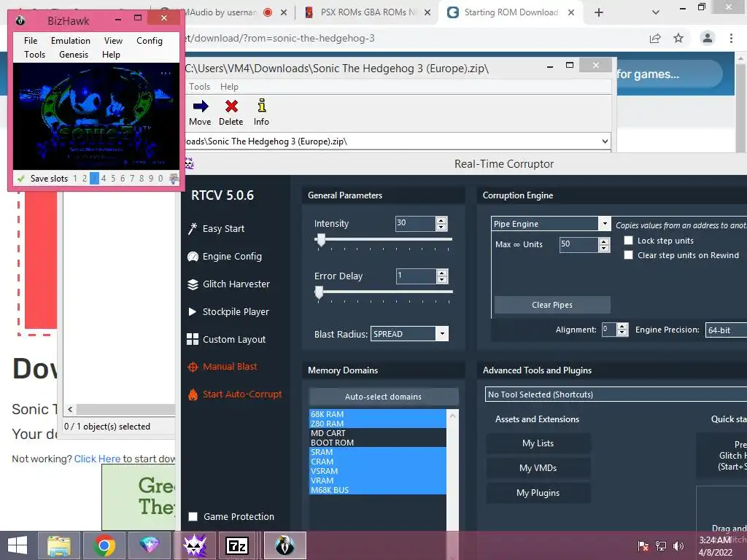
Task: Select save slot 4 in BizHawk
Action: coord(104,179)
